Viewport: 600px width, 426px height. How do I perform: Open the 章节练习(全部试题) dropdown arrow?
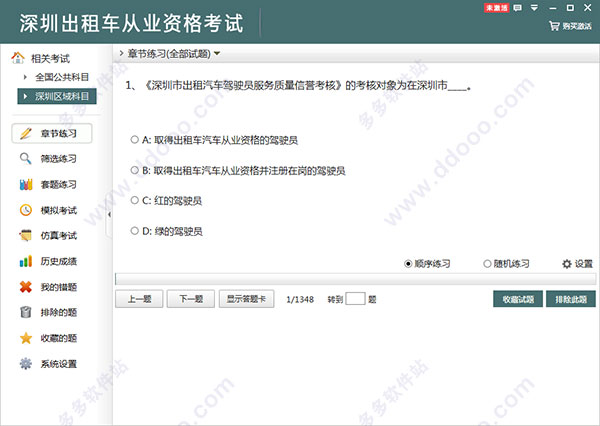point(217,54)
